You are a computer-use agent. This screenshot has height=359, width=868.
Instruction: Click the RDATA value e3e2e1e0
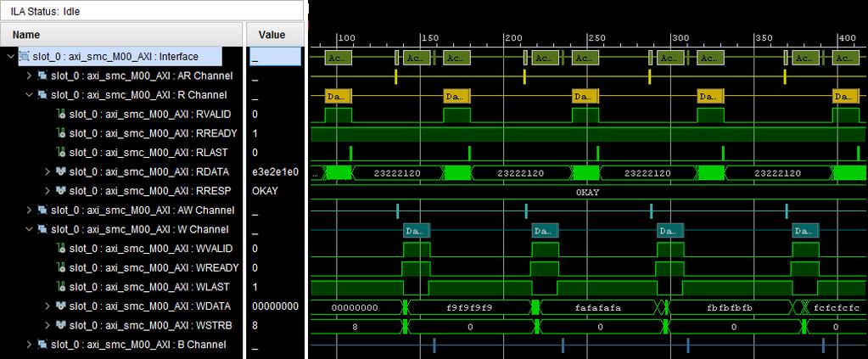click(x=275, y=171)
